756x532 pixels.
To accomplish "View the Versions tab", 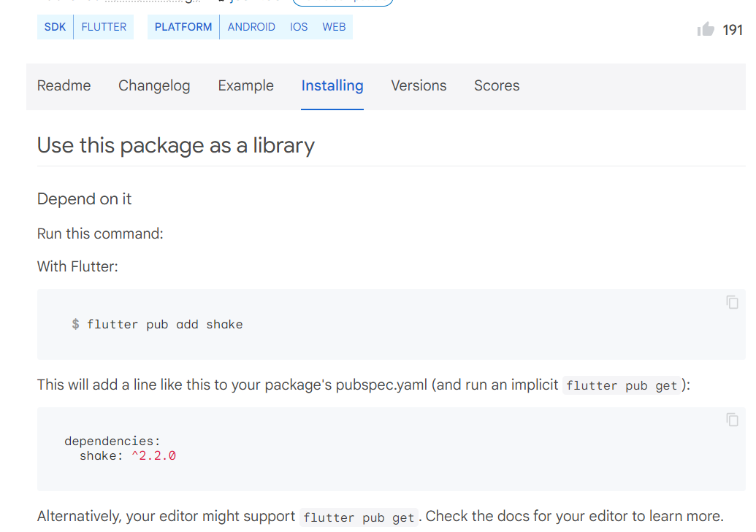I will coord(419,86).
